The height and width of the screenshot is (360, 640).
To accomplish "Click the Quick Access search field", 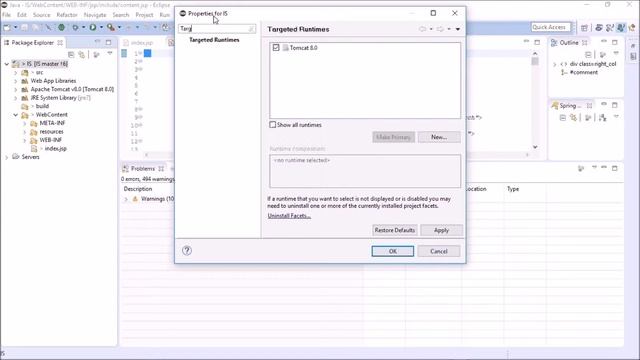I will pyautogui.click(x=551, y=27).
